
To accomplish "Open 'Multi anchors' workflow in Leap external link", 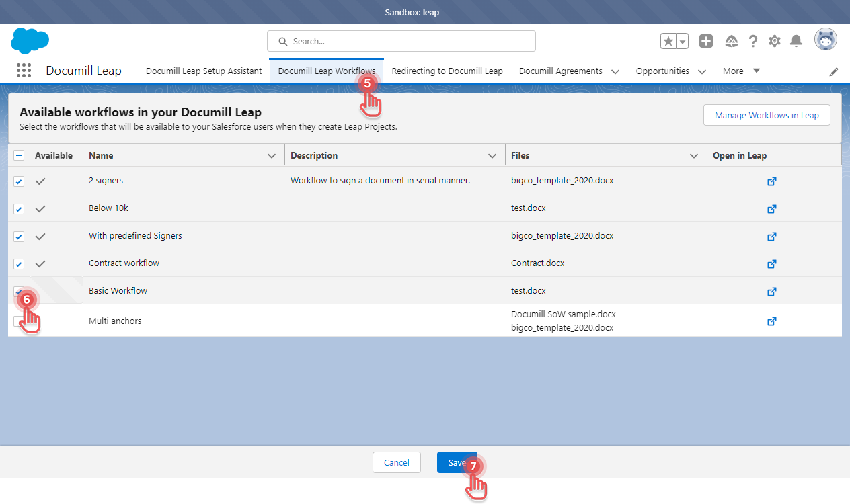I will click(771, 321).
